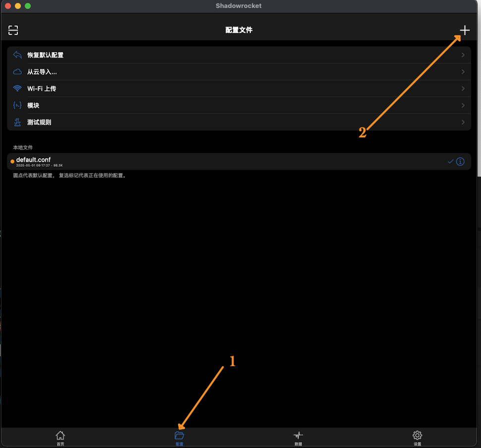Image resolution: width=481 pixels, height=448 pixels.
Task: Add a new config with plus icon
Action: click(465, 30)
